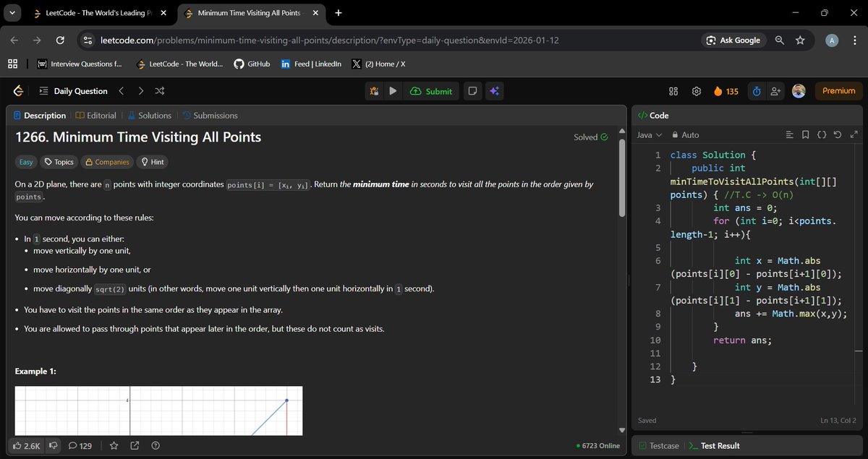Open the Test Result tab
Image resolution: width=868 pixels, height=459 pixels.
[715, 446]
